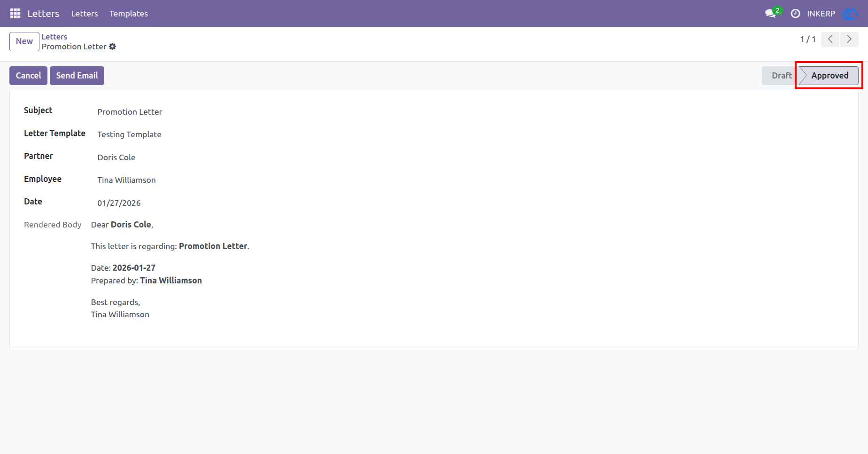868x454 pixels.
Task: Click 'Dear Doris Cole,' greeting
Action: click(122, 225)
